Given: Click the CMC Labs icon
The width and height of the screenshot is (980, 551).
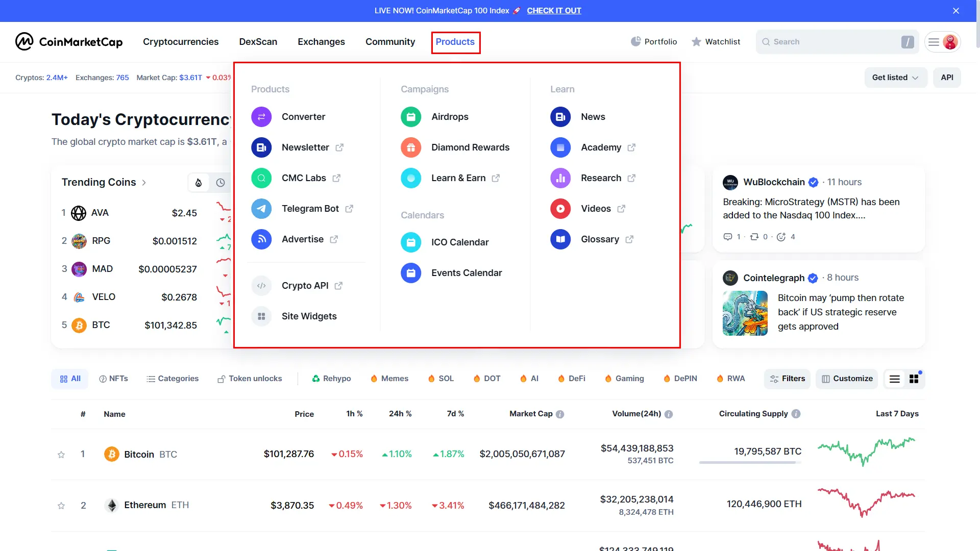Looking at the screenshot, I should pos(261,178).
